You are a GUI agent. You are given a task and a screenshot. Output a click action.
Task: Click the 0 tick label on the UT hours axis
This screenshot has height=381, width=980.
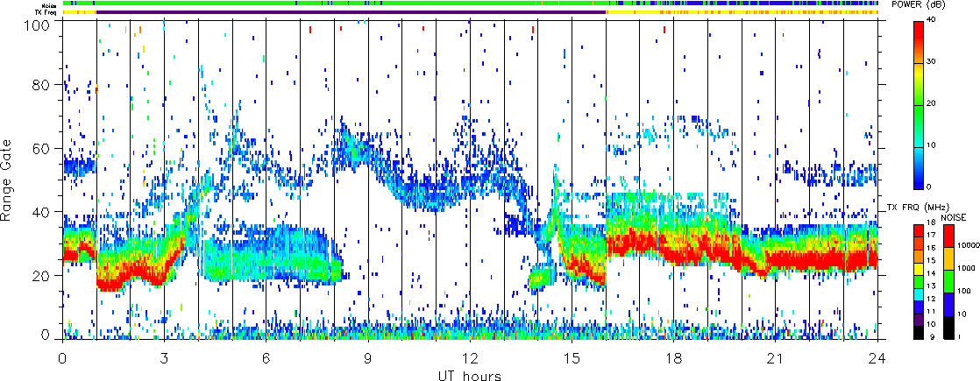62,360
